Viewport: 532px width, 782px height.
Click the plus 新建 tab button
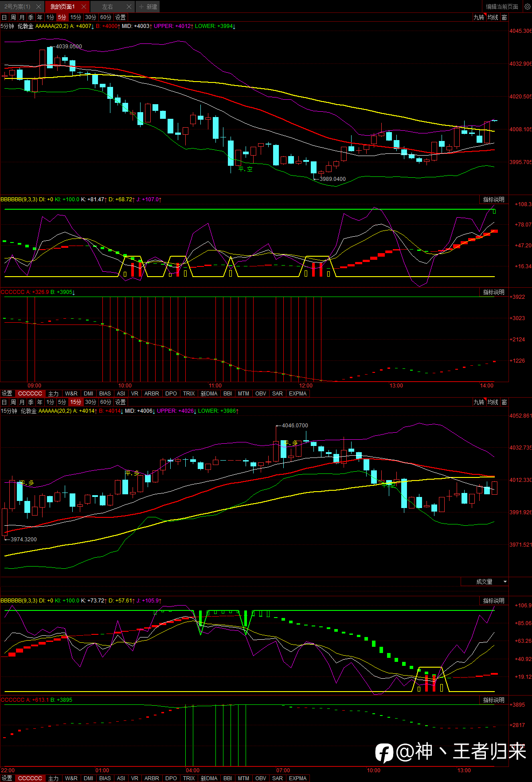pos(148,7)
